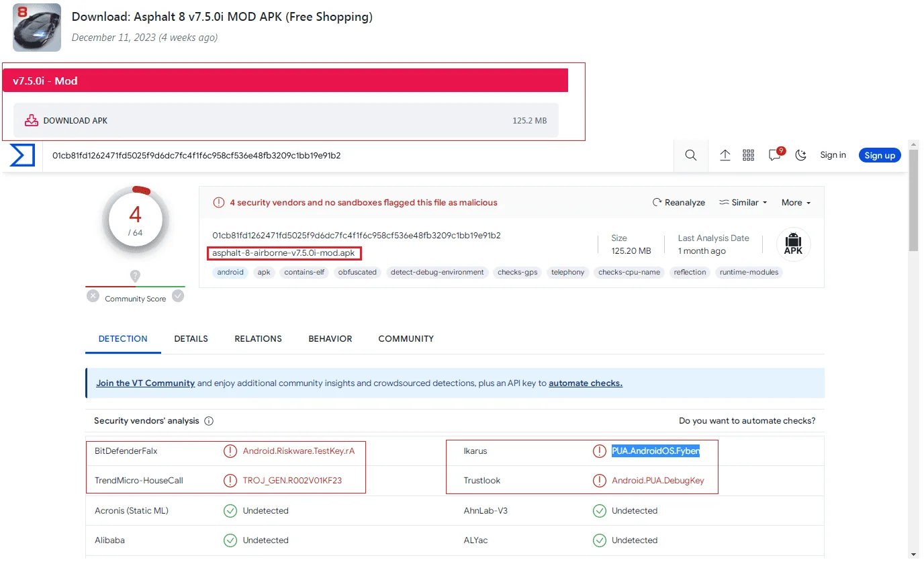
Task: Click the checks-cpu-name tag
Action: (x=629, y=273)
